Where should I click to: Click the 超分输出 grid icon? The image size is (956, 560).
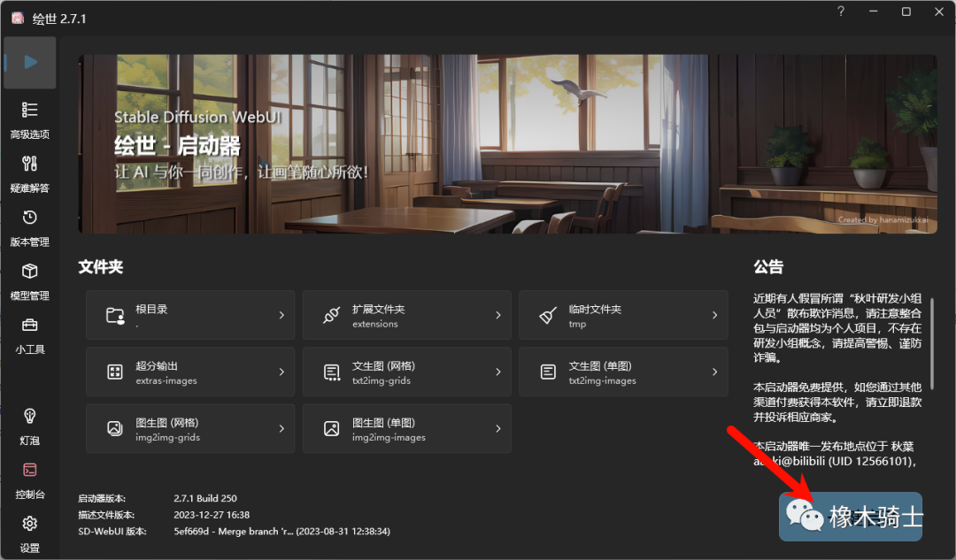pos(115,372)
